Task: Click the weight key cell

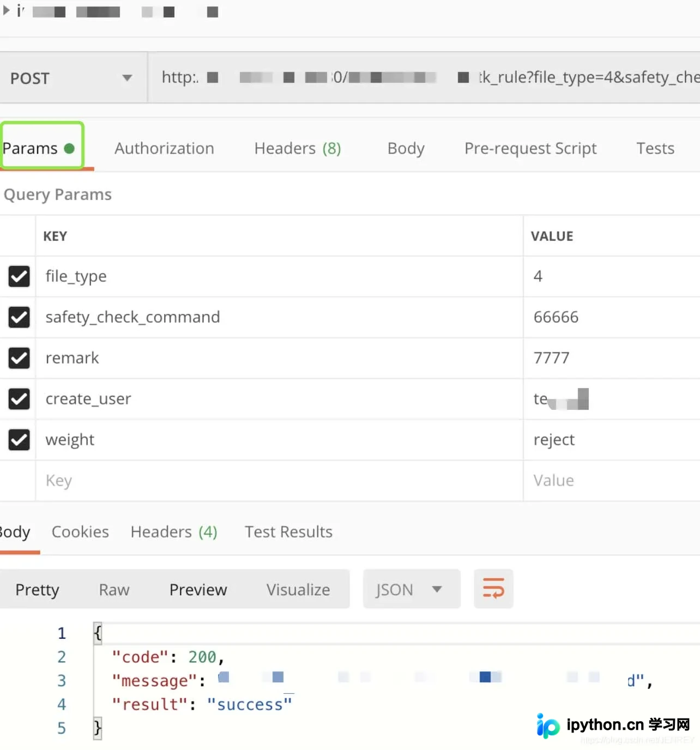Action: pyautogui.click(x=279, y=440)
